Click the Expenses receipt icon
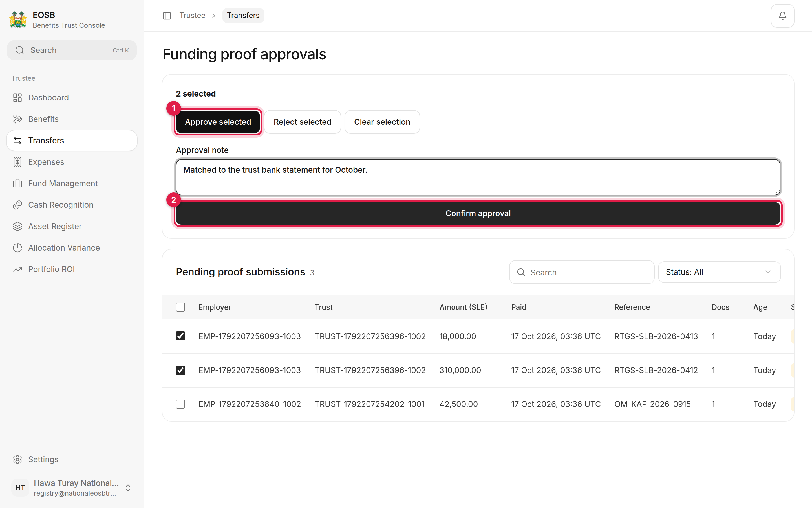This screenshot has height=508, width=812. (17, 162)
